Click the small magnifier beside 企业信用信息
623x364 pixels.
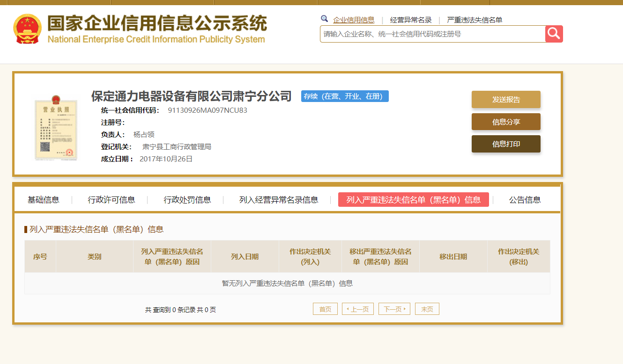[x=324, y=19]
